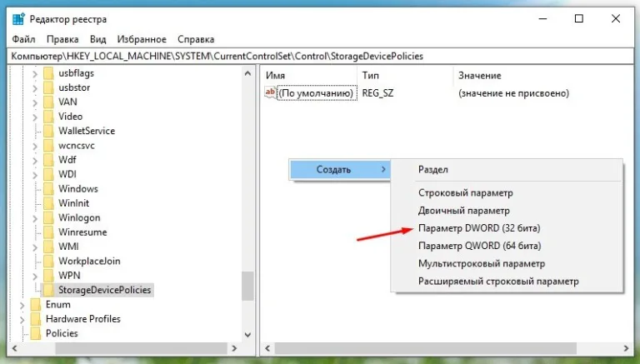Expand the Video key

[x=35, y=117]
